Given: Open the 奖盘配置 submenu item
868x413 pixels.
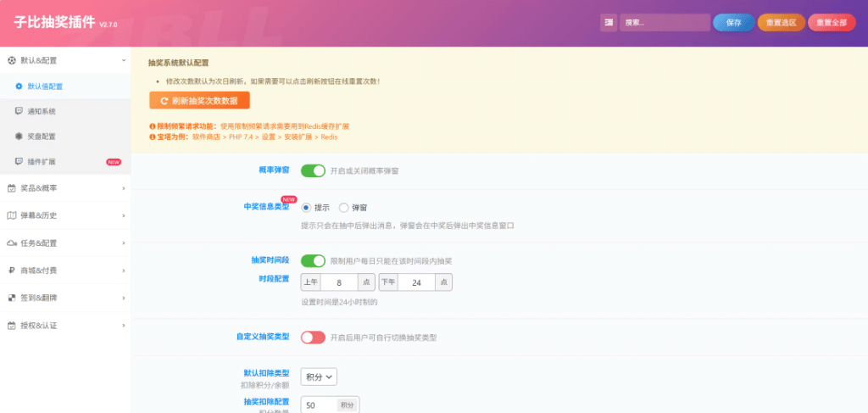Looking at the screenshot, I should 65,137.
